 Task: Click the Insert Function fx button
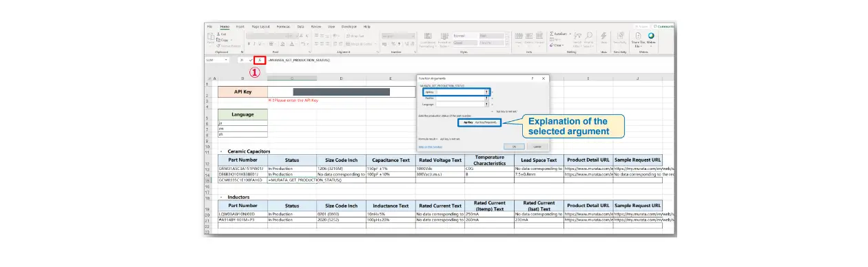click(x=260, y=60)
